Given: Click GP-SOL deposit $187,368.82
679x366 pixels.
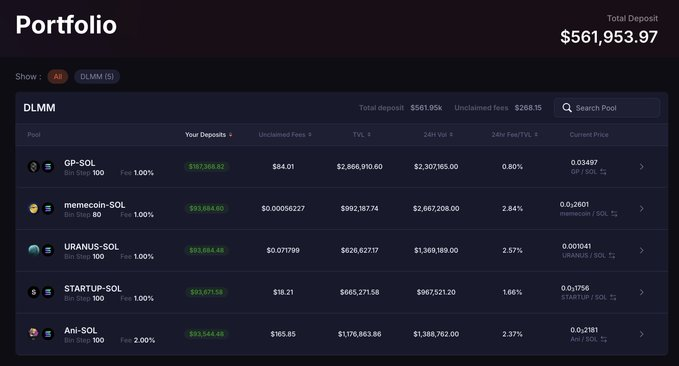Looking at the screenshot, I should 207,167.
